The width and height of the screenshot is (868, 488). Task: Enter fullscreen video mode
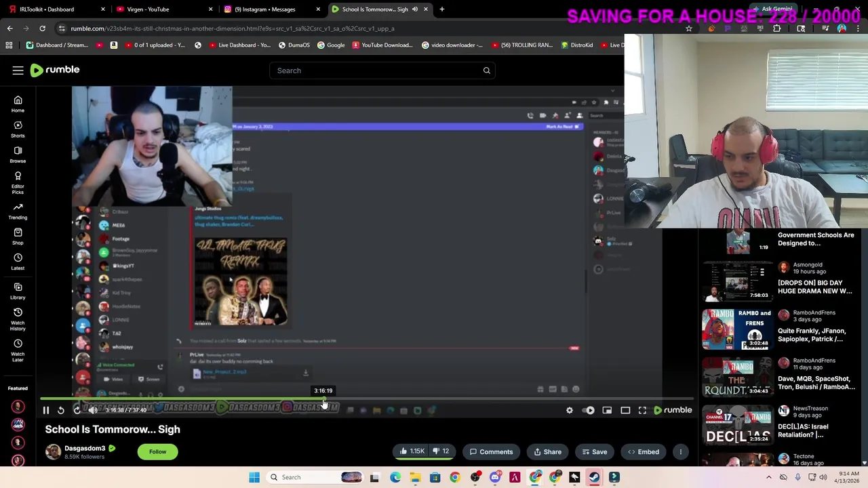pos(642,410)
